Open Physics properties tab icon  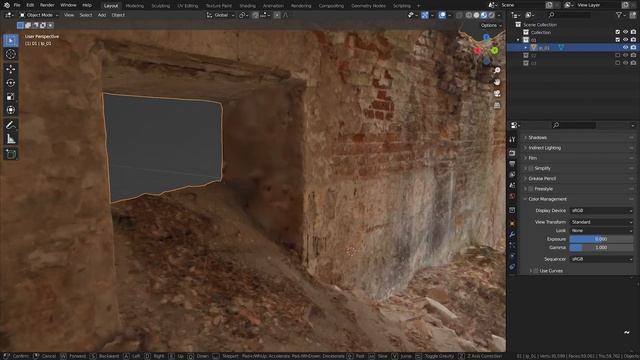(x=512, y=256)
